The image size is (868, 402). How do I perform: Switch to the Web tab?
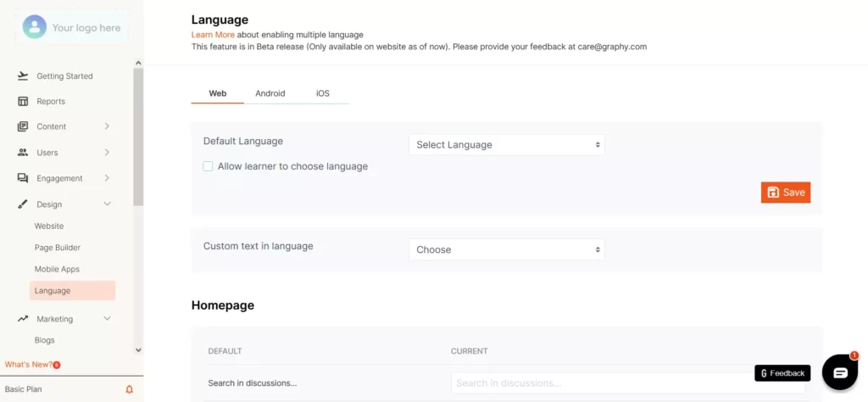pos(218,93)
